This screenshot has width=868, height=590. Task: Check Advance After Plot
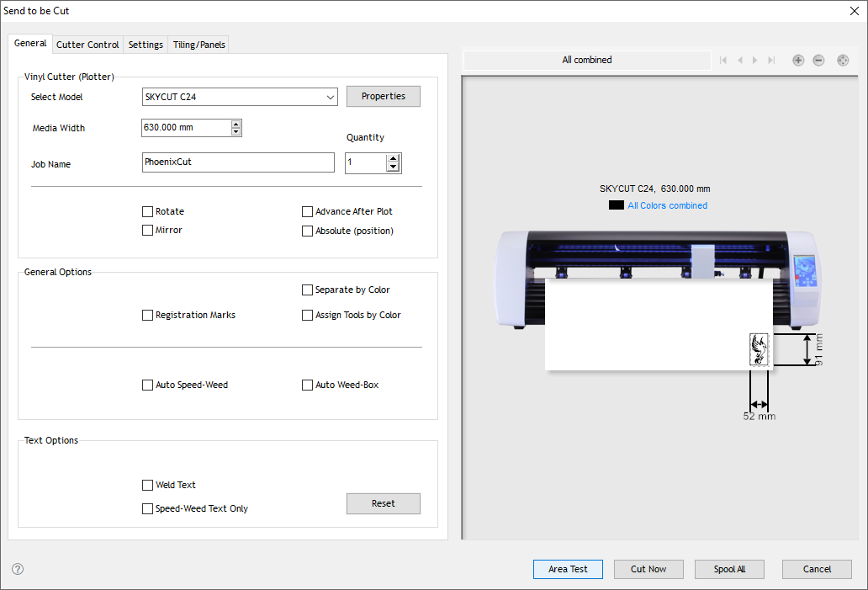click(x=307, y=211)
